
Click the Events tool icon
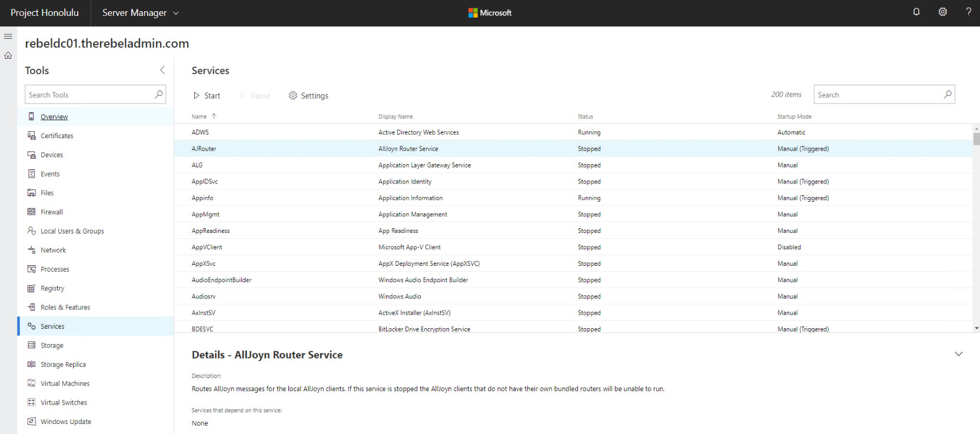[x=31, y=173]
